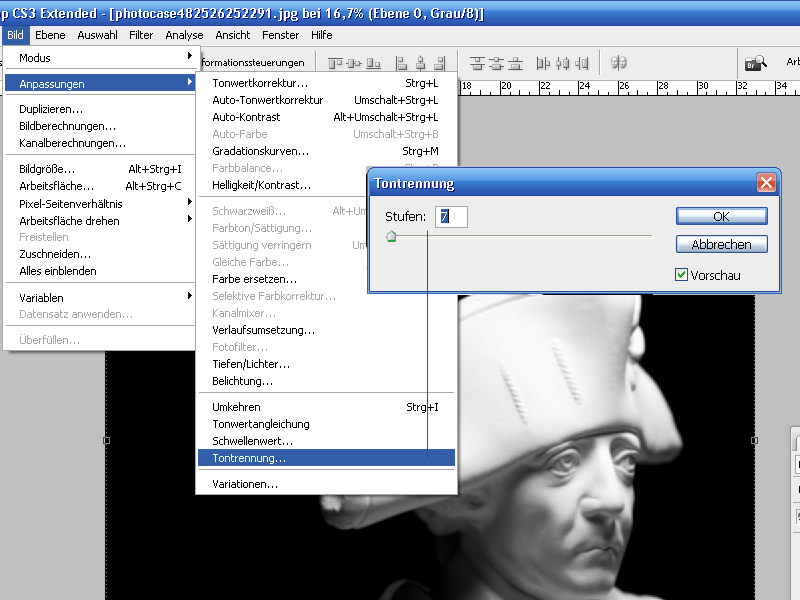
Task: Select Tiefen/Lichter… in the submenu
Action: pos(326,364)
